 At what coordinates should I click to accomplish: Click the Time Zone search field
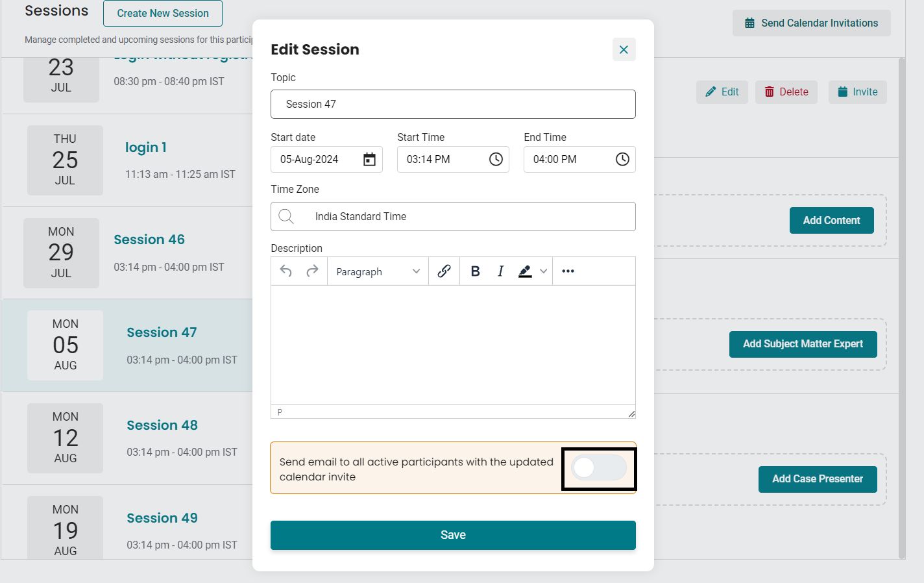point(453,216)
